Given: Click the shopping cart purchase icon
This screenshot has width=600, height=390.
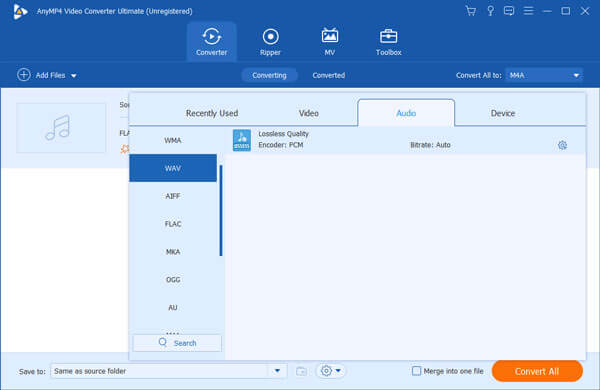Looking at the screenshot, I should 471,11.
